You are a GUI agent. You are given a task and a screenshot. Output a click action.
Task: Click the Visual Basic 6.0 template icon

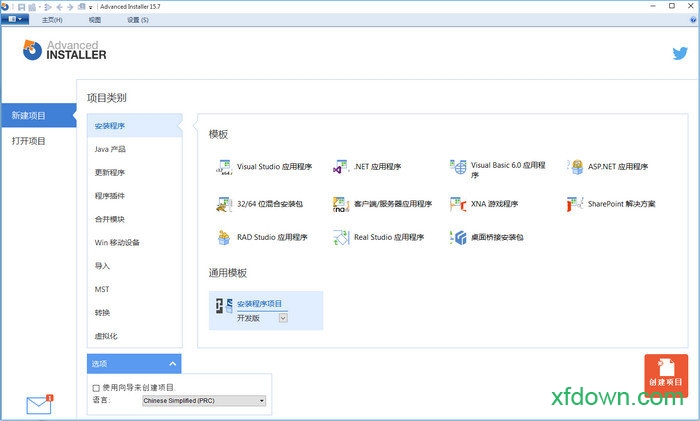[458, 167]
